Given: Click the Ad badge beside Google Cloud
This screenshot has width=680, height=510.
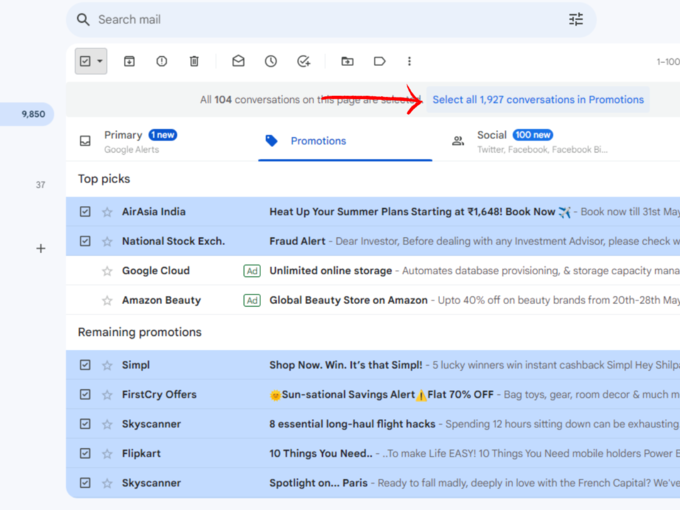Looking at the screenshot, I should tap(252, 271).
